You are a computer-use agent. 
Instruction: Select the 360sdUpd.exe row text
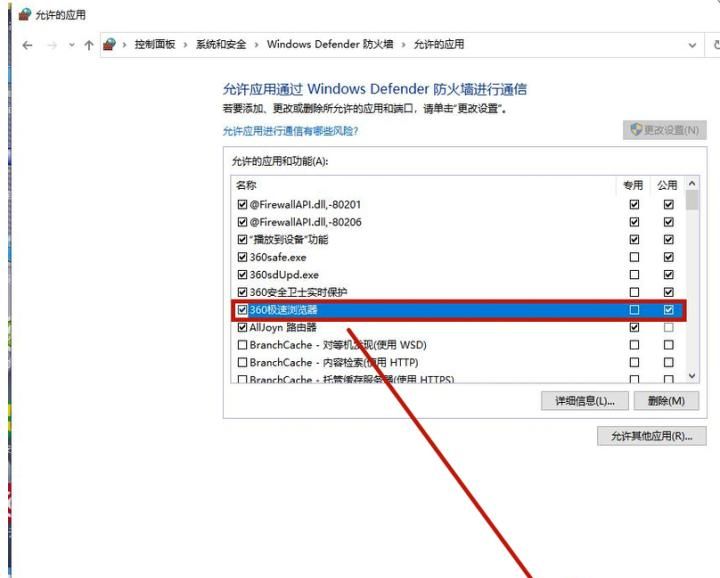point(284,275)
